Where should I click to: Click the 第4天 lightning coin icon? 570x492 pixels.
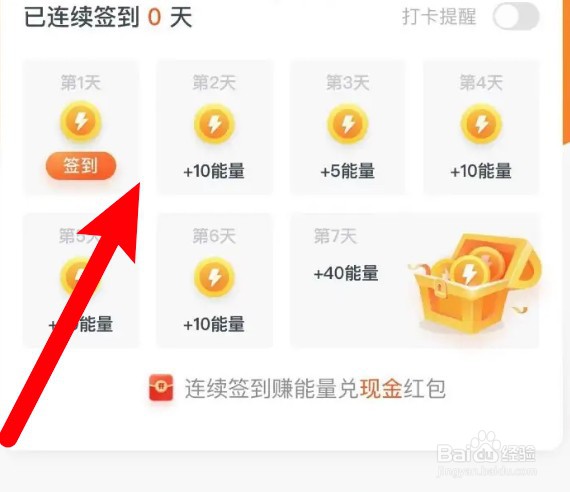pyautogui.click(x=481, y=124)
